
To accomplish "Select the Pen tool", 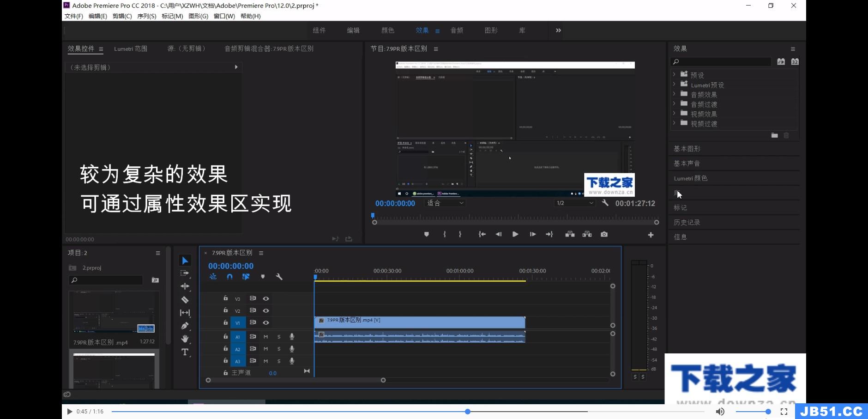I will click(185, 326).
